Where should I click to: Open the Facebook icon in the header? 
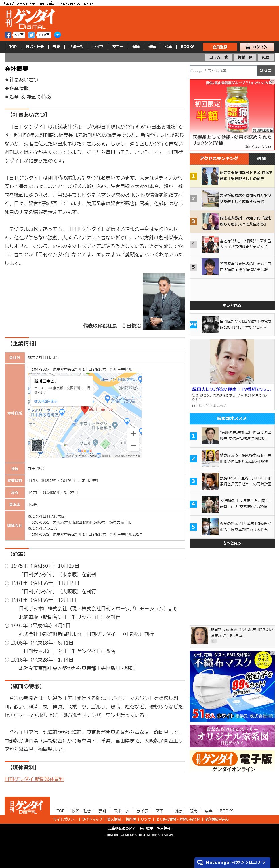click(x=8, y=35)
